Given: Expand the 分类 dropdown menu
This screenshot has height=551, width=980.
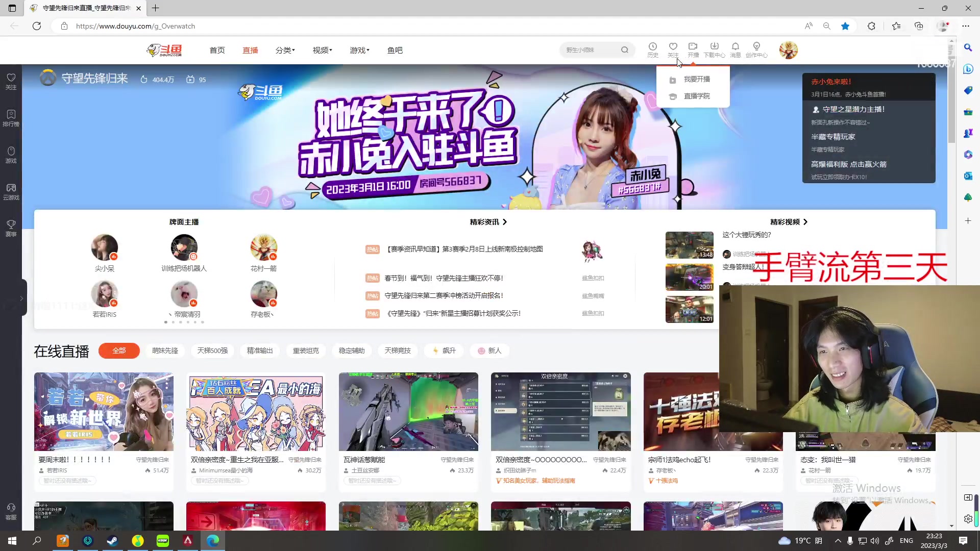Looking at the screenshot, I should pos(285,50).
